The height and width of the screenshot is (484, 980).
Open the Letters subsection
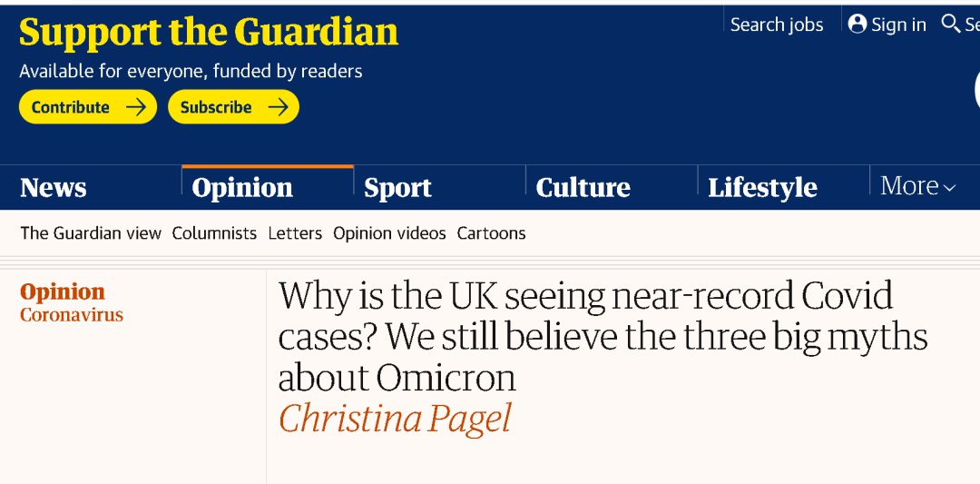295,233
